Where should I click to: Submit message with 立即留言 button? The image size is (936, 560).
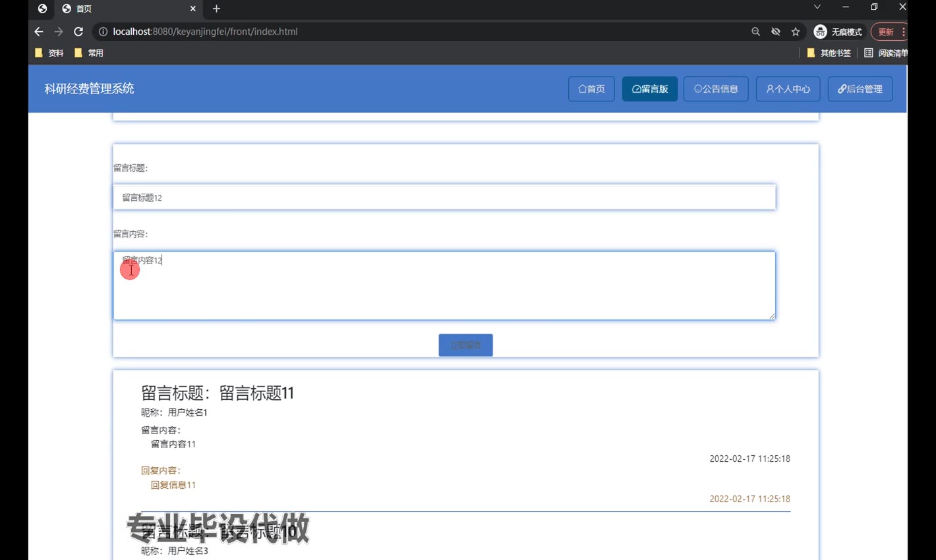point(465,345)
